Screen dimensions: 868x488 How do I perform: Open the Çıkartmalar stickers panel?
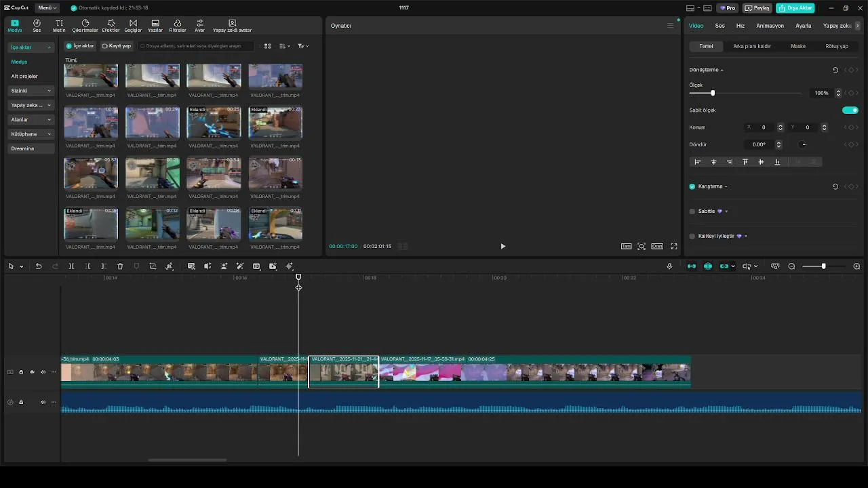tap(85, 26)
